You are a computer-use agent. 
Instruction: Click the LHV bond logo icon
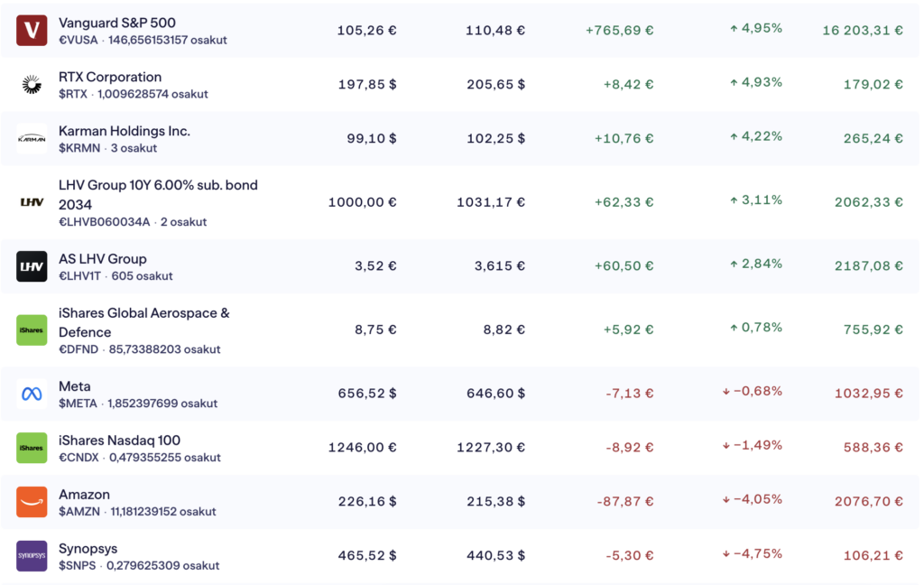pos(32,202)
